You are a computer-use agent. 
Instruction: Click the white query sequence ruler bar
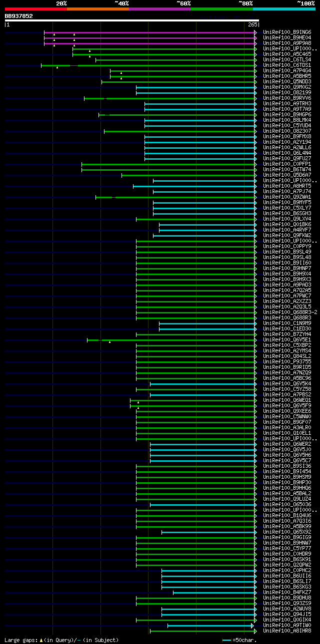click(x=132, y=20)
